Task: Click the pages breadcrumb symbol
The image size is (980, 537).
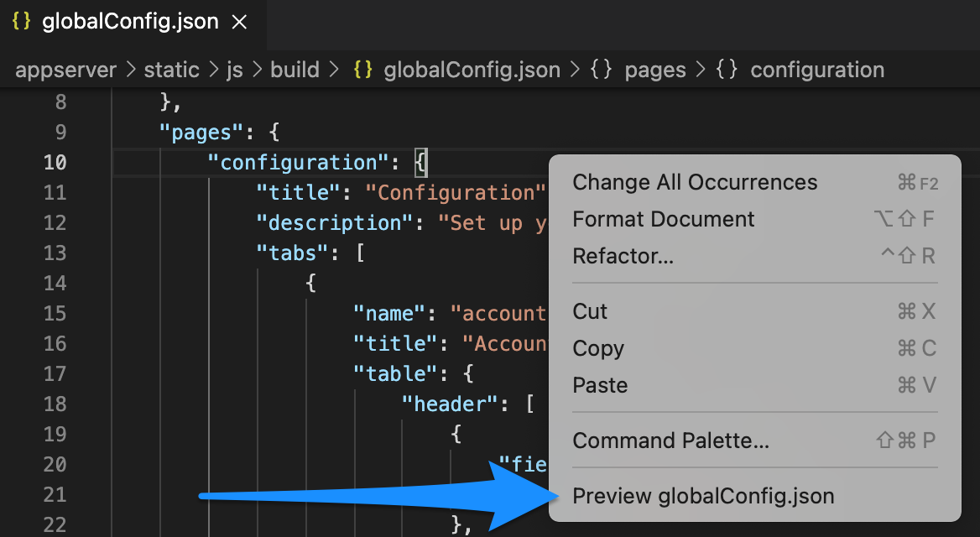Action: pos(655,70)
